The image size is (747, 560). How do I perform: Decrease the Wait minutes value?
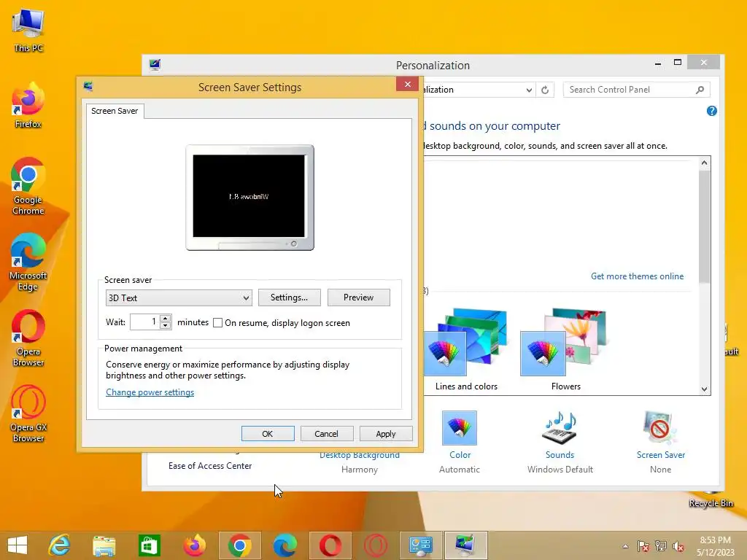point(166,326)
